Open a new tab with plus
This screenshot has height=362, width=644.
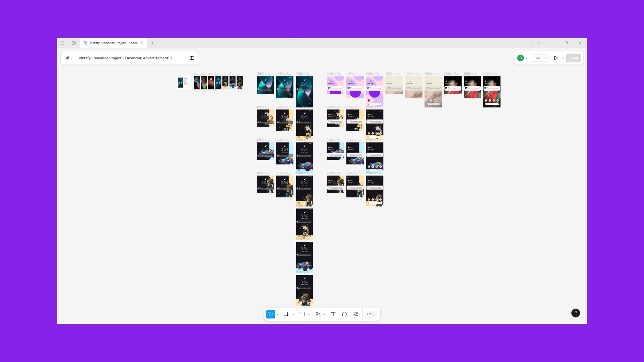pyautogui.click(x=152, y=43)
